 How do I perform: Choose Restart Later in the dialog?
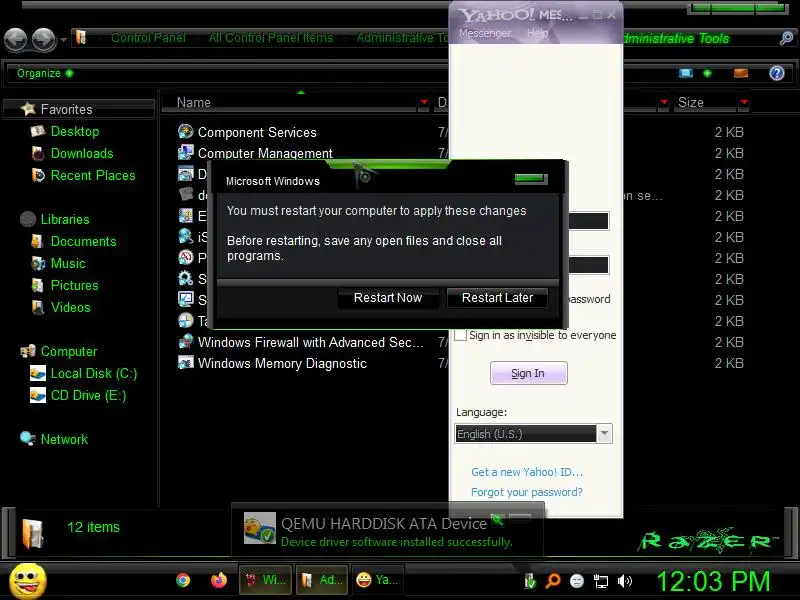tap(497, 298)
